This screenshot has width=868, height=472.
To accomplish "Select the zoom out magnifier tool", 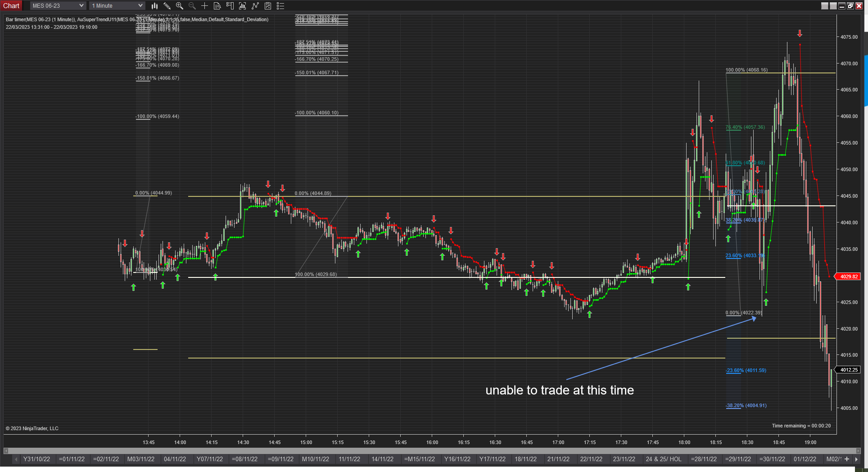I will (x=192, y=6).
